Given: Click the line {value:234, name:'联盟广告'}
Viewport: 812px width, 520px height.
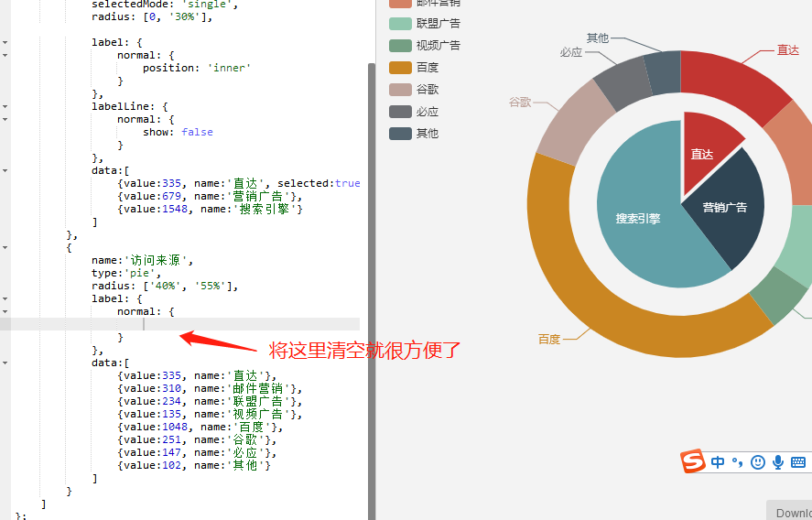Looking at the screenshot, I should pos(210,401).
